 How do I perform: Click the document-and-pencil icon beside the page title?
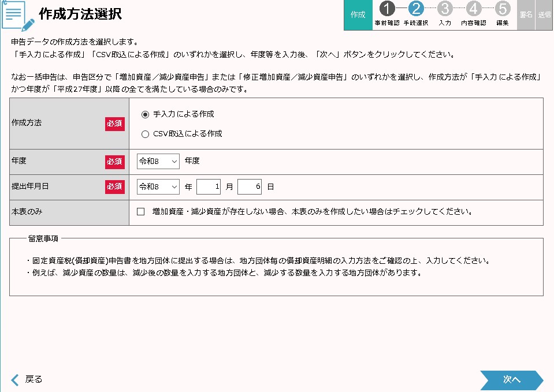(x=18, y=16)
